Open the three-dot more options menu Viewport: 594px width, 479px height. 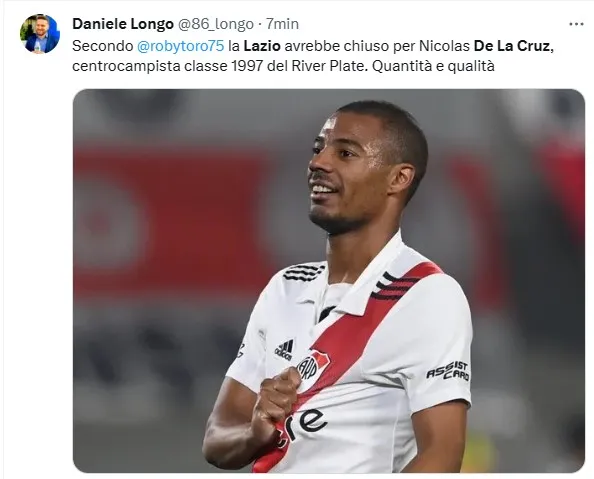(x=576, y=24)
